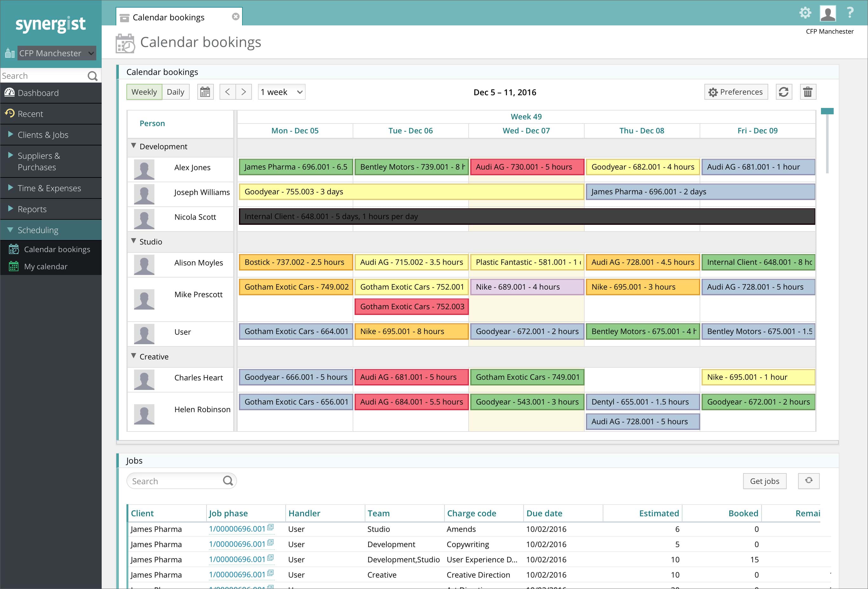Click the Wed - Dec 07 column header

tap(526, 131)
